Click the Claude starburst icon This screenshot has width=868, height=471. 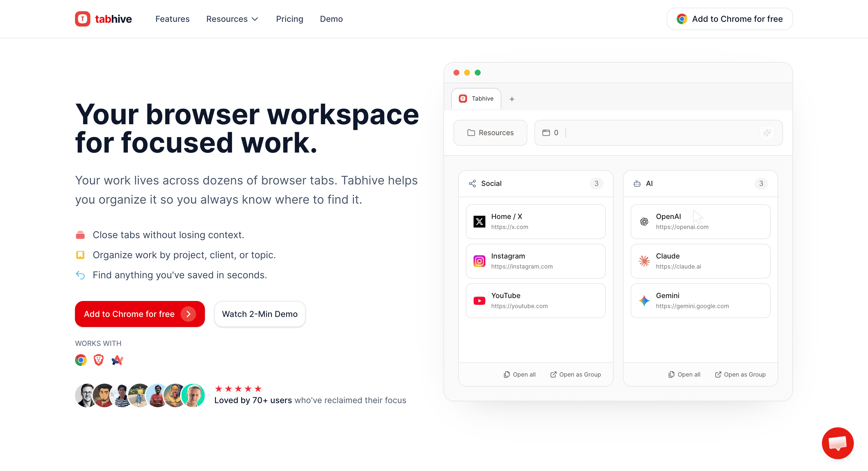point(644,261)
